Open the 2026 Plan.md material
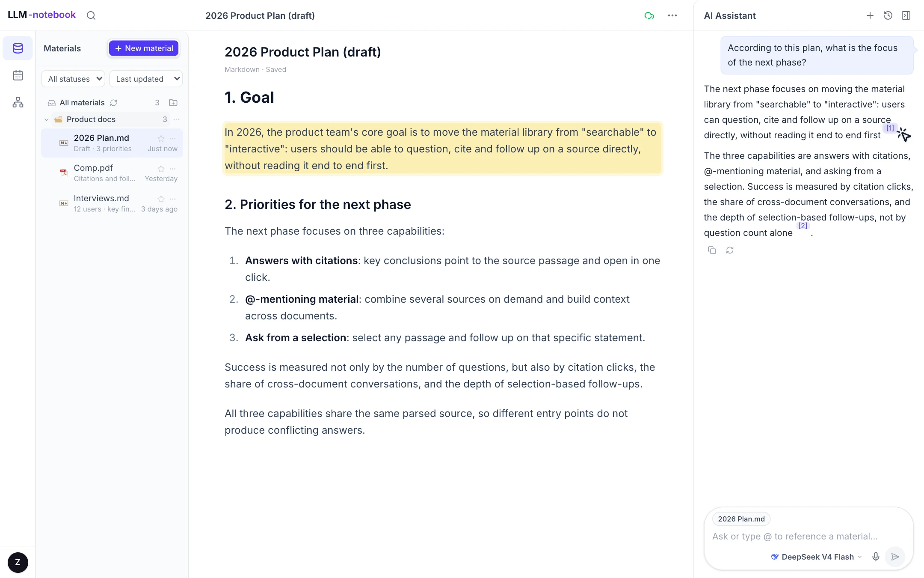 click(112, 143)
